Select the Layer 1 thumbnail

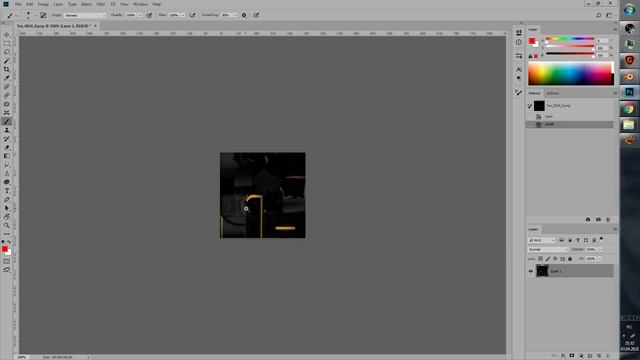point(542,271)
